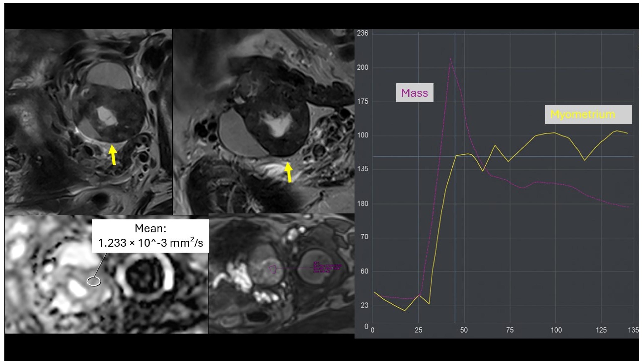Click the peak of the Mass curve

coord(450,59)
